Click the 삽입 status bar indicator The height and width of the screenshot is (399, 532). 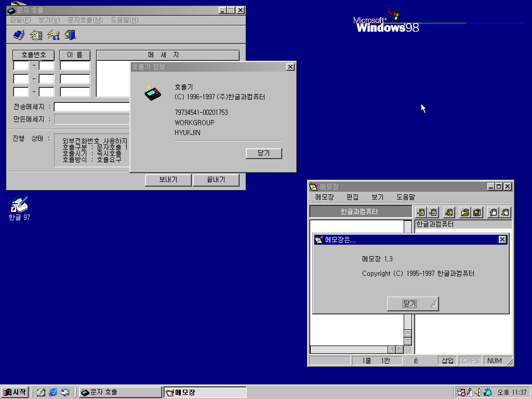pyautogui.click(x=447, y=361)
